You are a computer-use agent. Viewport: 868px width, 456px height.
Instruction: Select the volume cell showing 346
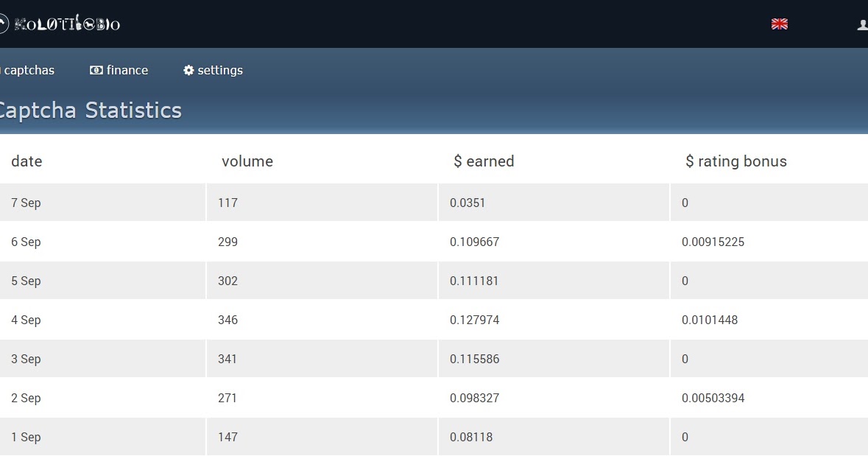228,320
